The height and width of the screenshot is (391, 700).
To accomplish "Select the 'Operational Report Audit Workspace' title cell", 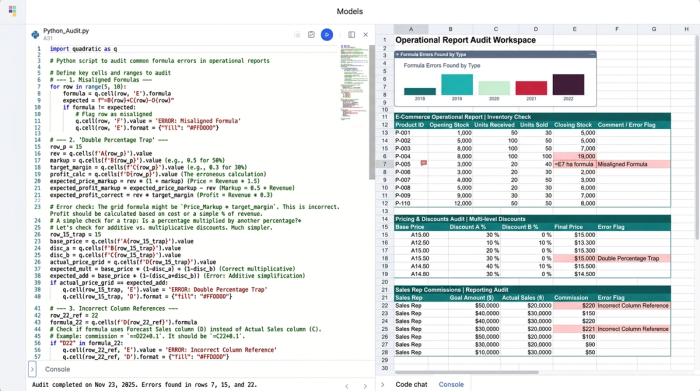I will coord(465,40).
